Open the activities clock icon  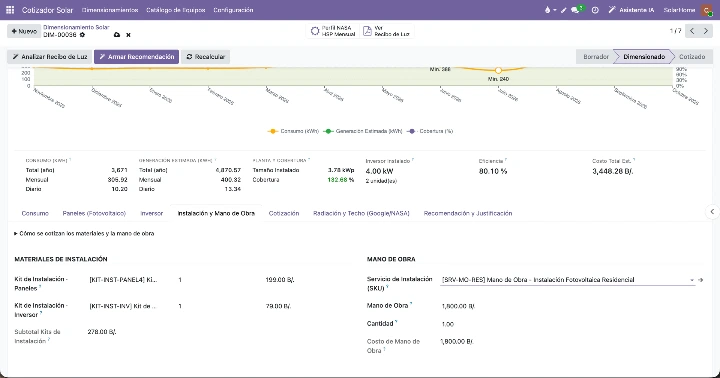click(x=595, y=10)
